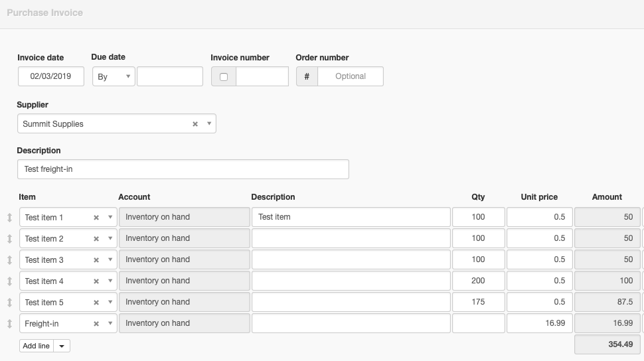Focus the Order number Optional field

pyautogui.click(x=351, y=76)
